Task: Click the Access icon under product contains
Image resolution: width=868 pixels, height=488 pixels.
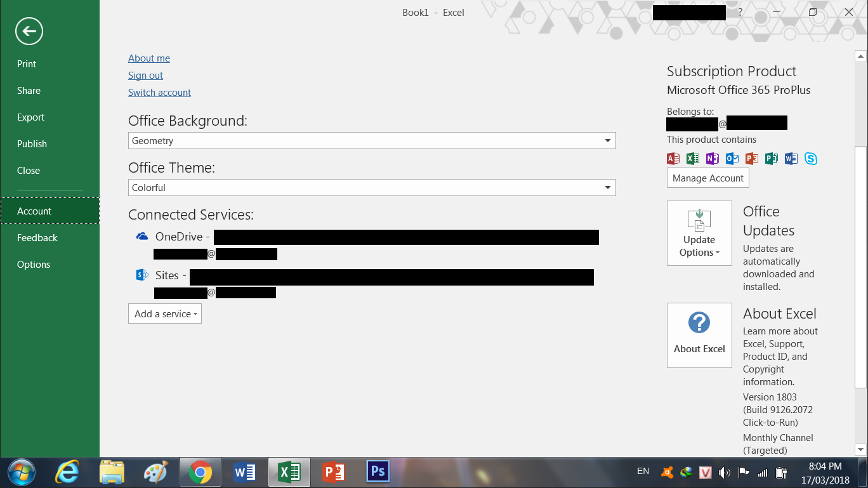Action: tap(673, 159)
